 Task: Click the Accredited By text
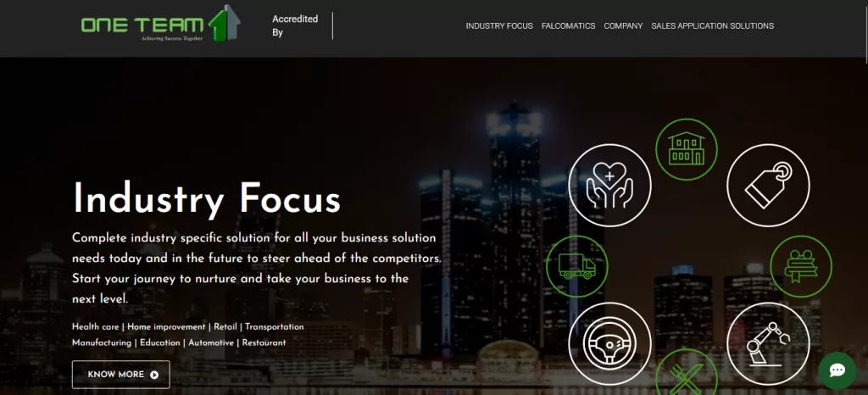(295, 25)
